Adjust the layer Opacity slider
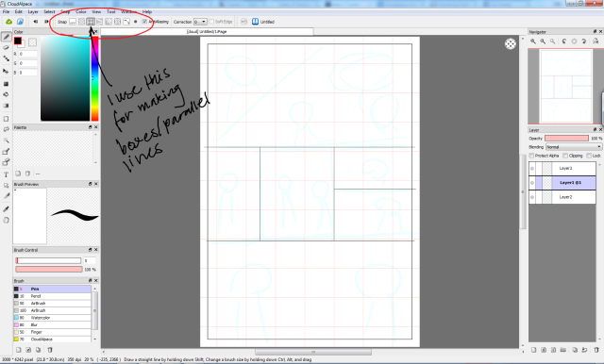This screenshot has height=364, width=604. point(566,138)
